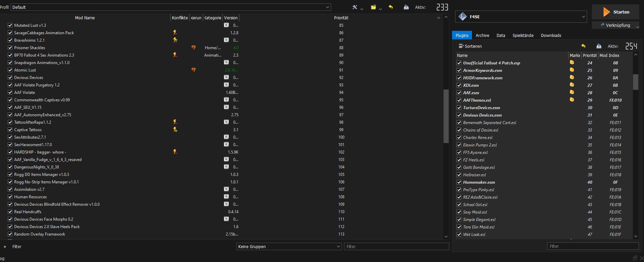Disable the TortureDevices.esm plugin

[459, 107]
